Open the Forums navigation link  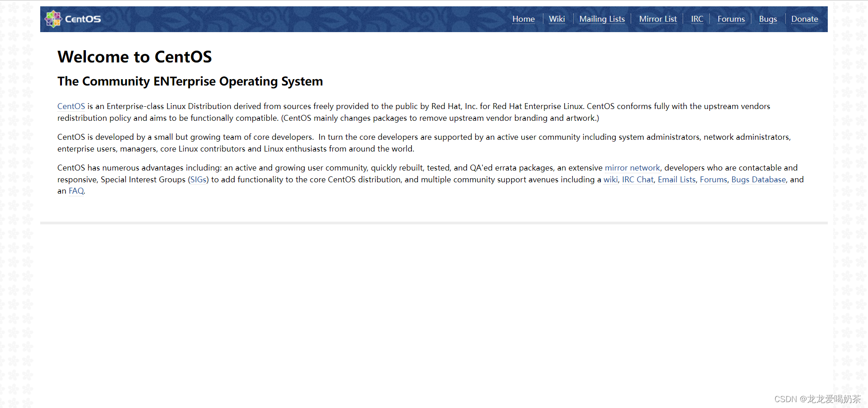[x=731, y=19]
